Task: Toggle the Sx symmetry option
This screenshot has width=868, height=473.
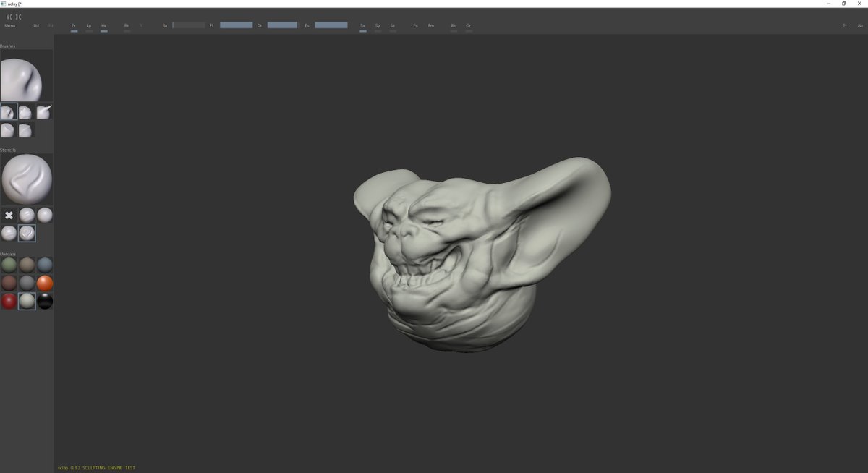Action: click(362, 25)
